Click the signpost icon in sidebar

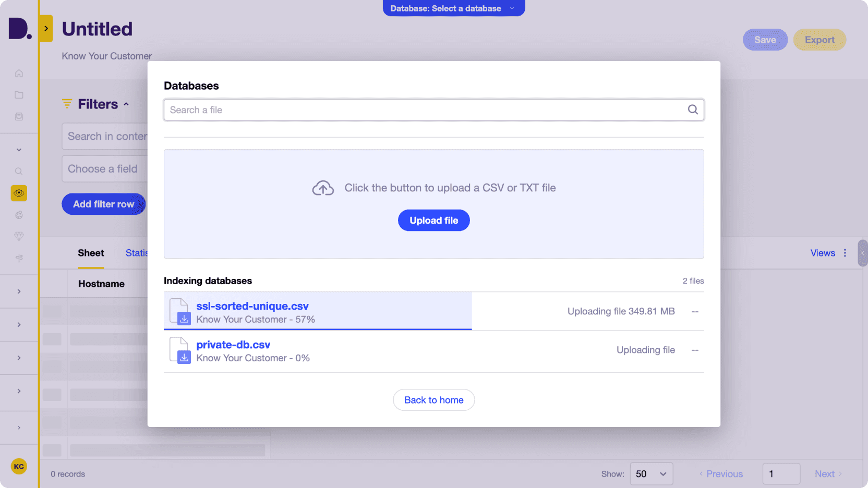click(19, 258)
